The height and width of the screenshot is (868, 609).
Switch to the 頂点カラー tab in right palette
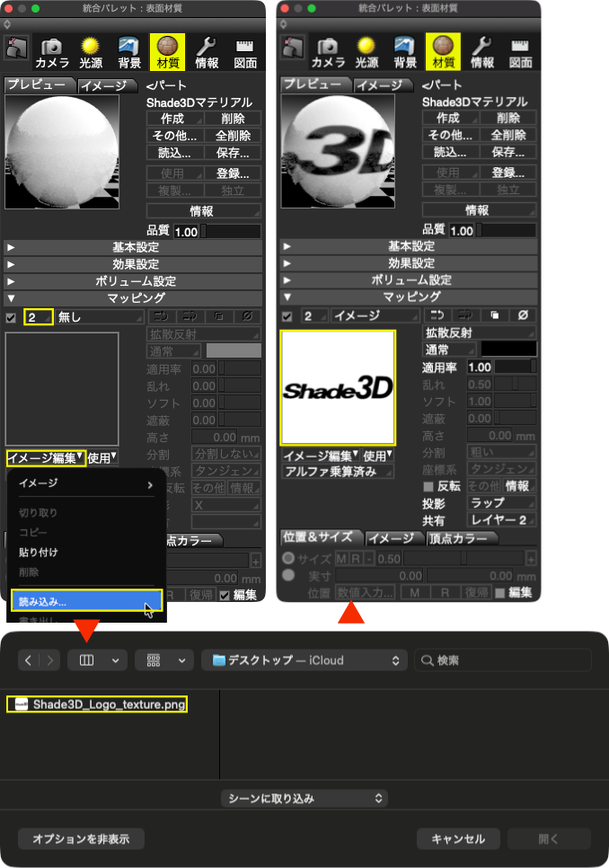click(462, 538)
